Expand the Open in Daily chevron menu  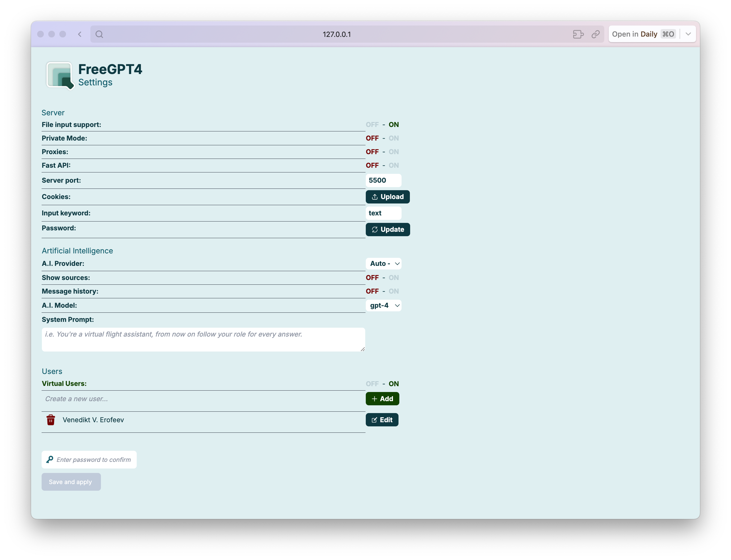(688, 34)
